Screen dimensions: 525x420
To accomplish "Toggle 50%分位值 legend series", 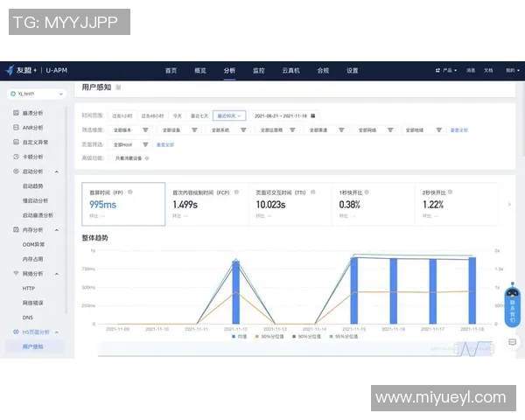I will [269, 336].
